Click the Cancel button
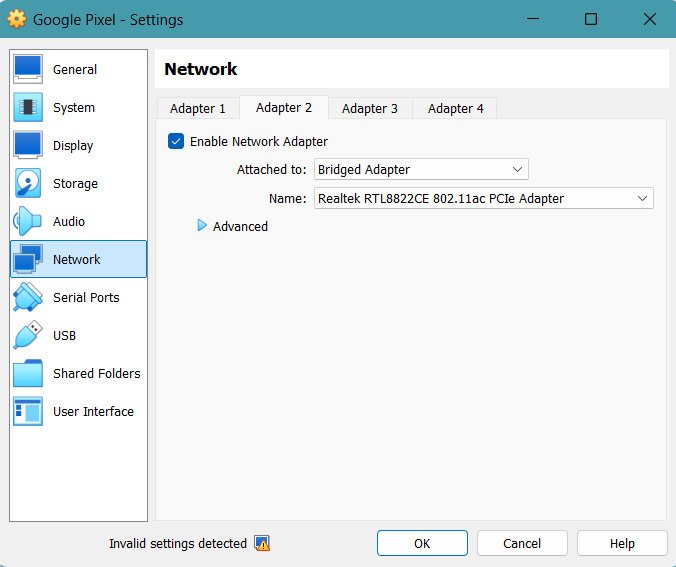This screenshot has height=567, width=676. coord(522,543)
